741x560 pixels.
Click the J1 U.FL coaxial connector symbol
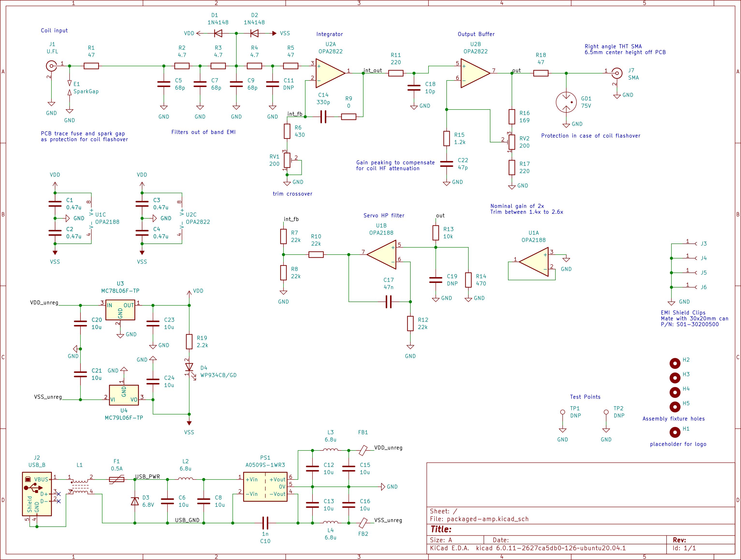coord(51,66)
